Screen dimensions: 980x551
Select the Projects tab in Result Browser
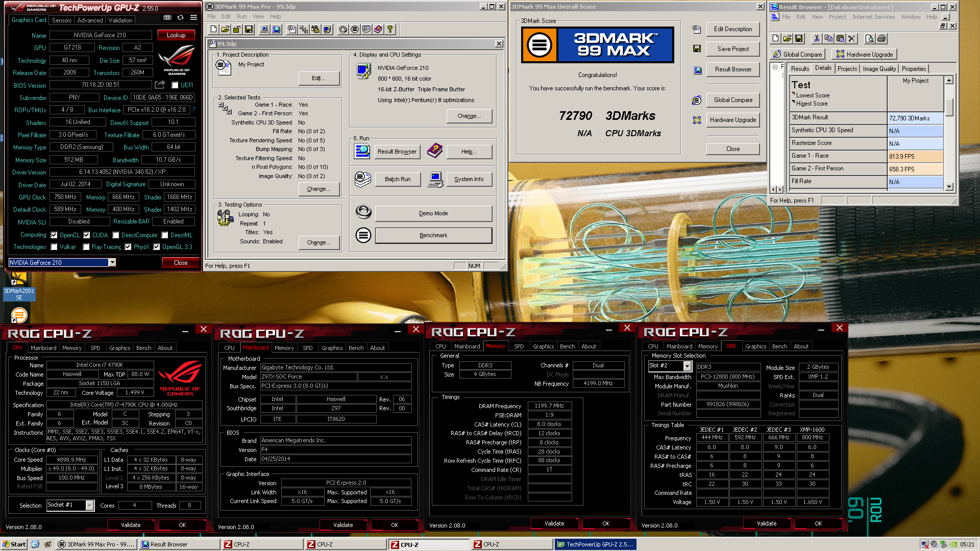click(847, 69)
